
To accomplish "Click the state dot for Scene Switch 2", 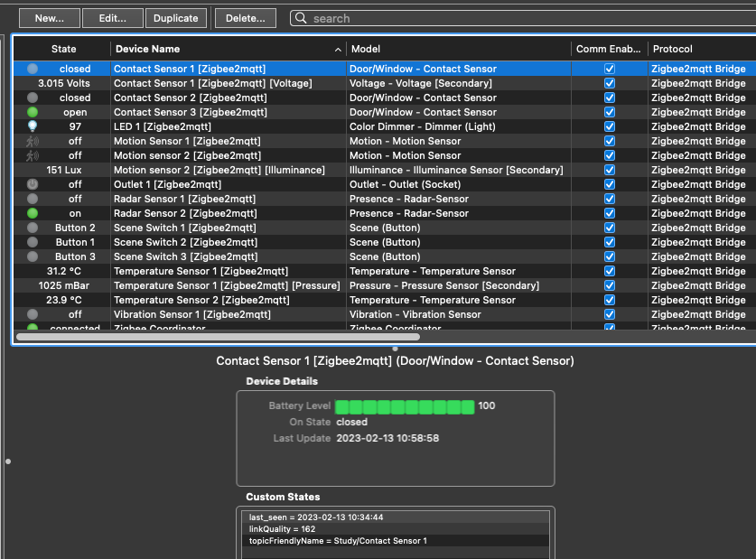I will [x=33, y=242].
